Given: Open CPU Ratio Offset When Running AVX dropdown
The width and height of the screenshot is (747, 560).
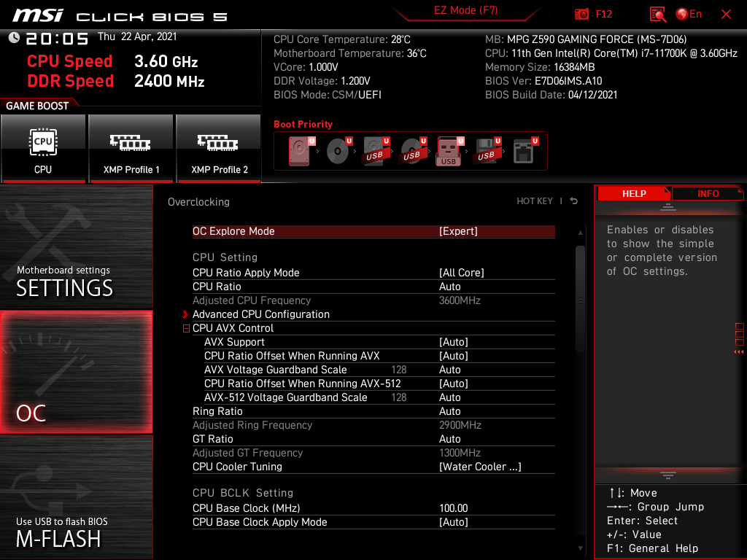Looking at the screenshot, I should [379, 356].
